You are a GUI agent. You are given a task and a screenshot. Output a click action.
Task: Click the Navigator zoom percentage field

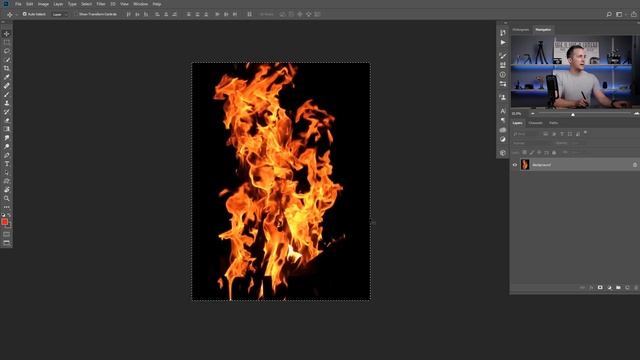tap(517, 114)
